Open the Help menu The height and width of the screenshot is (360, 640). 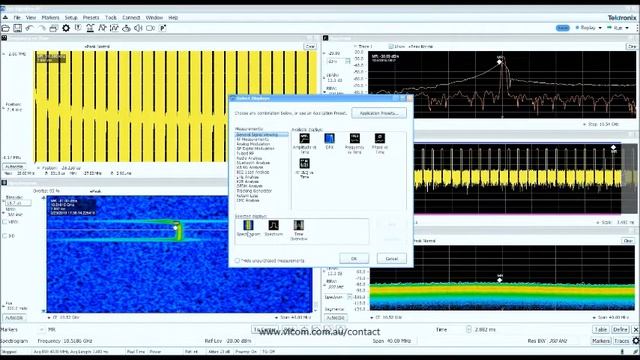click(173, 18)
